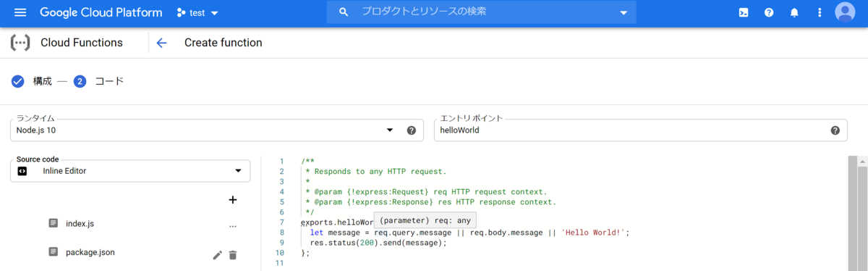The width and height of the screenshot is (868, 271).
Task: Open the three-dot settings menu in header
Action: 820,12
